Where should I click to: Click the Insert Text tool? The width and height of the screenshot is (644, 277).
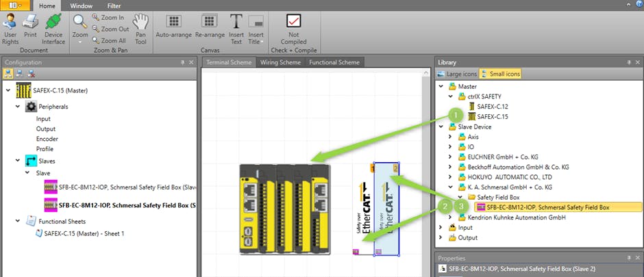click(236, 26)
